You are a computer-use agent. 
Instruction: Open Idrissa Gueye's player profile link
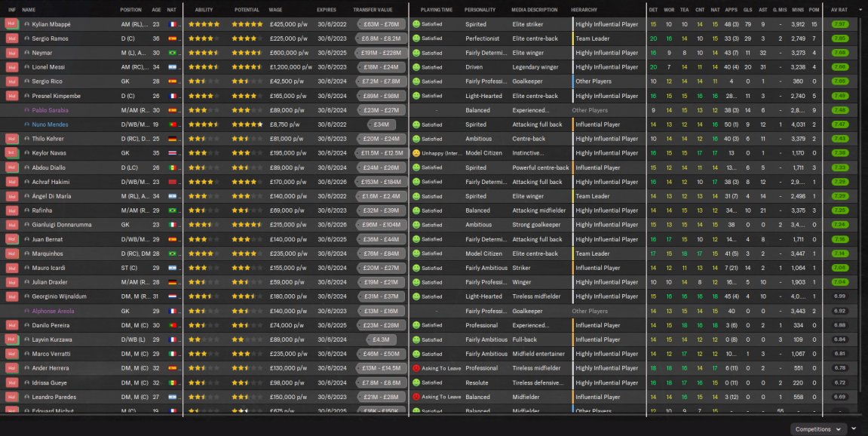click(49, 382)
